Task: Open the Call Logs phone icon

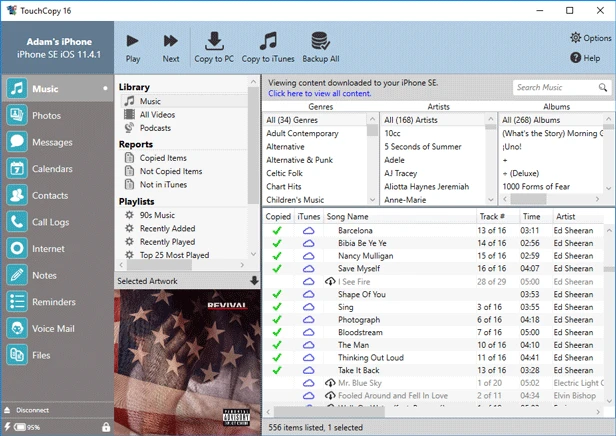Action: tap(17, 222)
